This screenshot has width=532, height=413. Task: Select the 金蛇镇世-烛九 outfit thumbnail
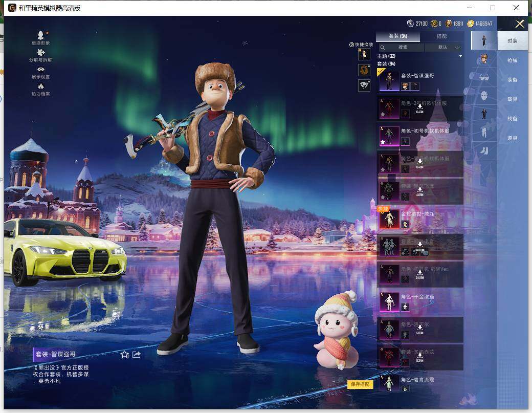coord(389,219)
